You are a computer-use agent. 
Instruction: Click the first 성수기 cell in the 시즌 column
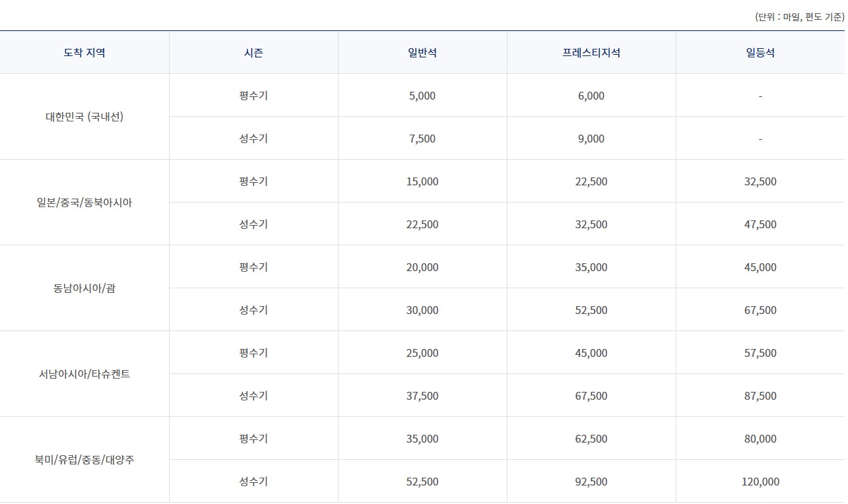pos(253,138)
